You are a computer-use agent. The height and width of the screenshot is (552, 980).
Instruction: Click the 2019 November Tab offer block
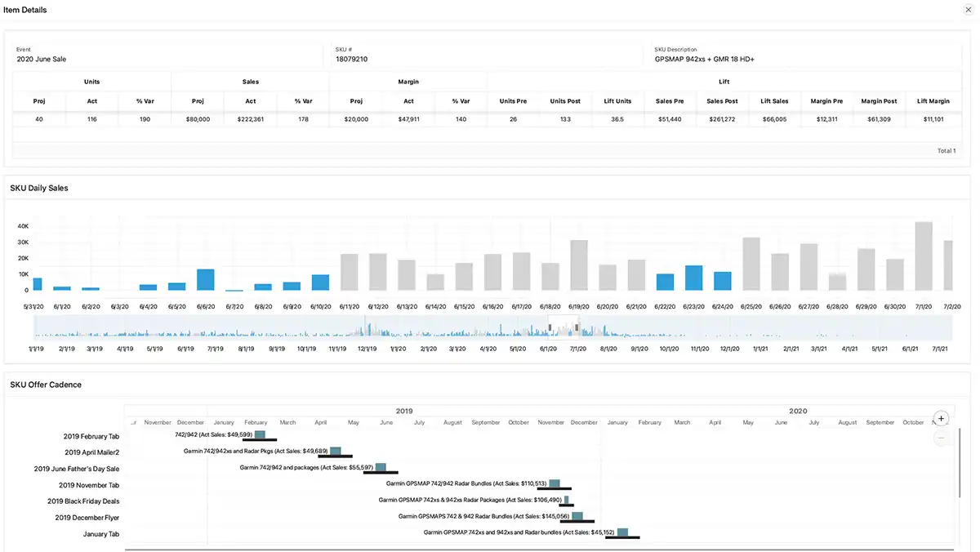click(x=555, y=484)
